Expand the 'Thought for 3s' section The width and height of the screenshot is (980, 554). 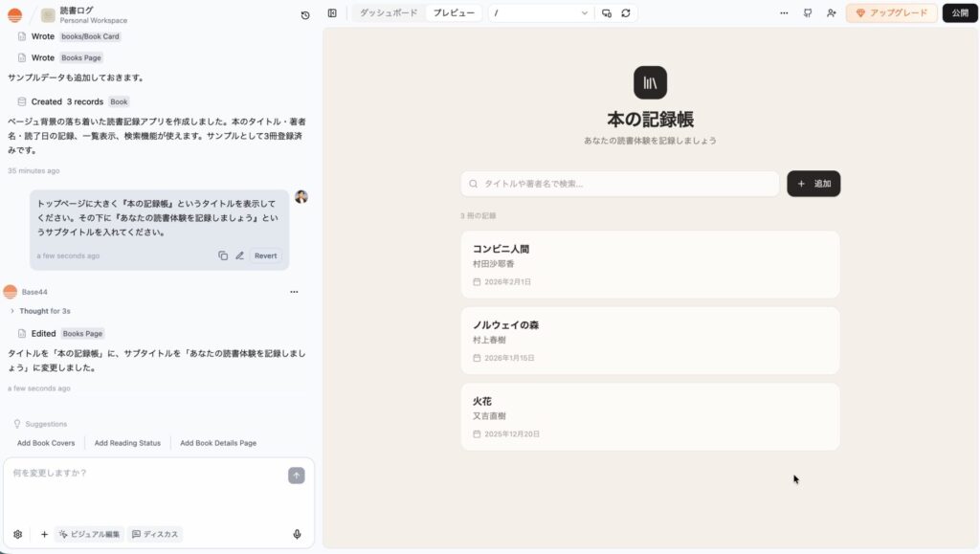point(39,311)
